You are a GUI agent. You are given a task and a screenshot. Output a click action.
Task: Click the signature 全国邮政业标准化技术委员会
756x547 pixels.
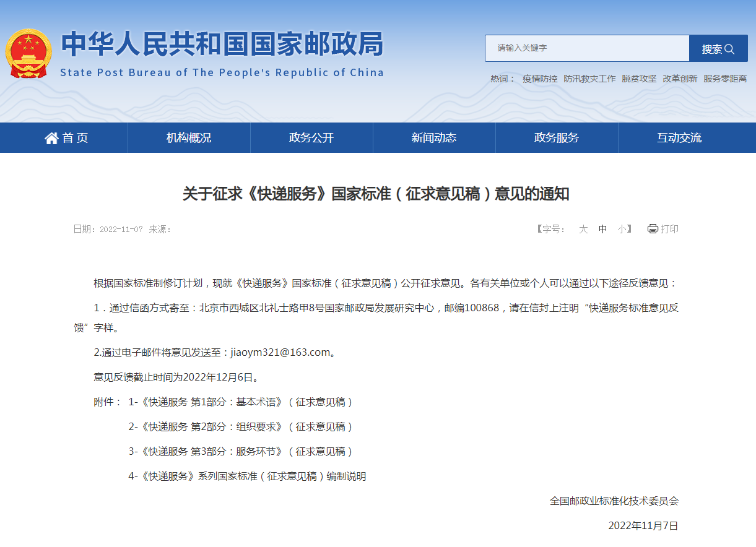tap(614, 501)
